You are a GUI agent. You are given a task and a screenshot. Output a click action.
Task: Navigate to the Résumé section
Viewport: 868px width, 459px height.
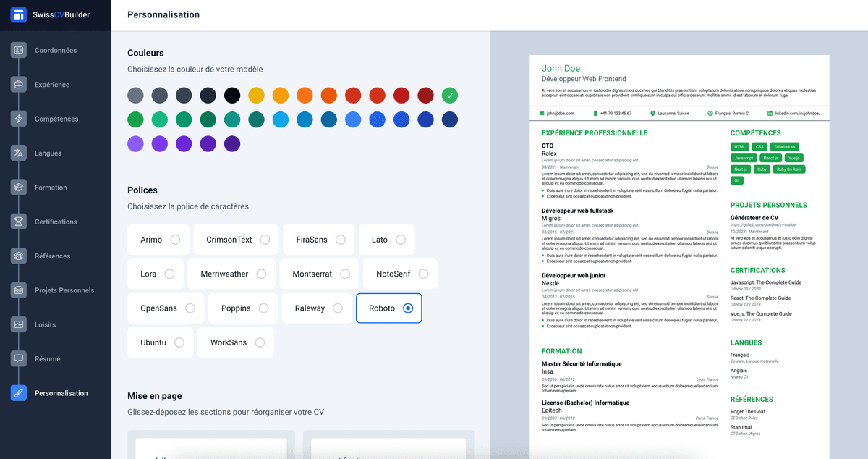(x=47, y=359)
